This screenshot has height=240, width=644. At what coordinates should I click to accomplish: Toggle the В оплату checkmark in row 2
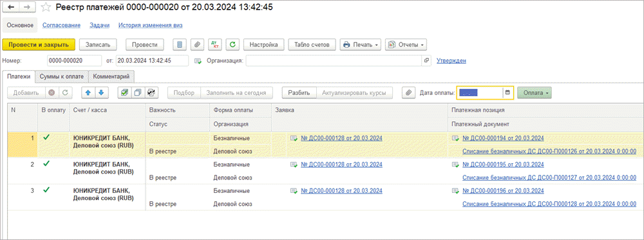pos(46,163)
